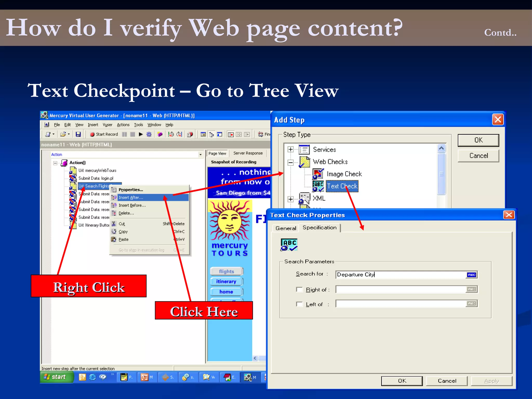The image size is (532, 399).
Task: Click the rendezvous red ball icon
Action: click(x=190, y=134)
